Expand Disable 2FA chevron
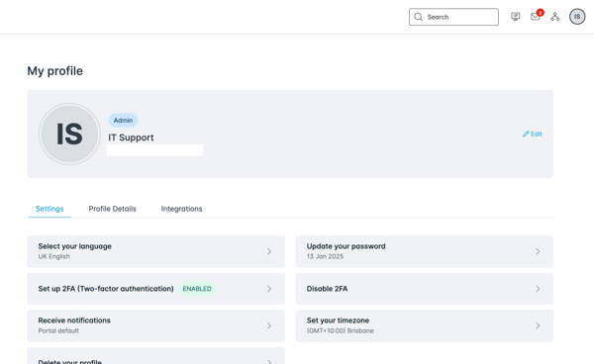 (538, 289)
